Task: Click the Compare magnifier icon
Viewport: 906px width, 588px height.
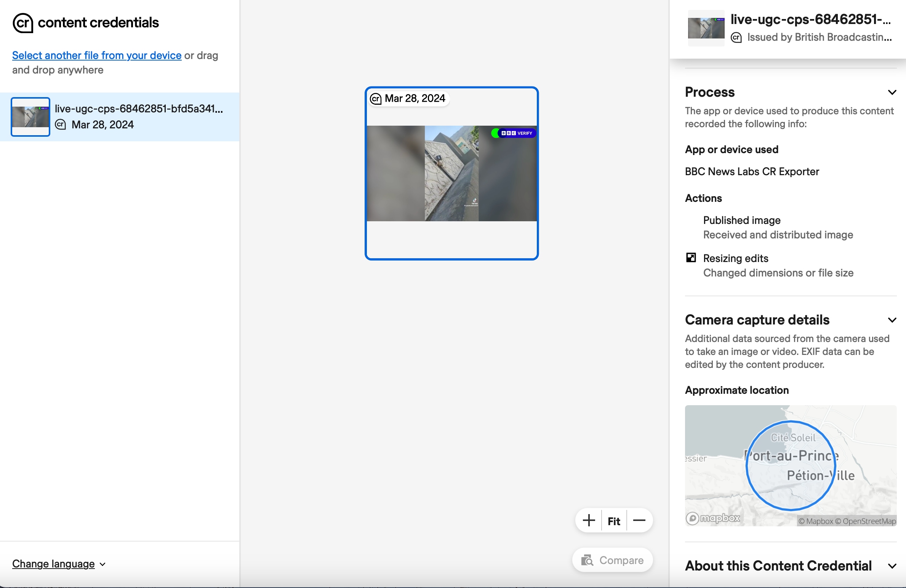Action: point(588,560)
